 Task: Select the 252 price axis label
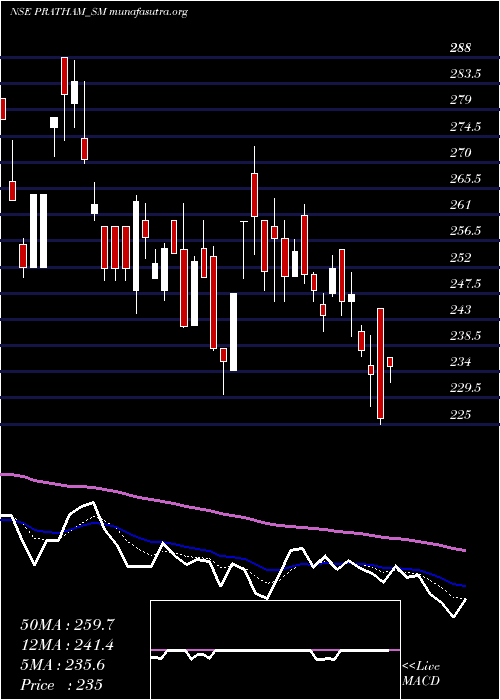(x=460, y=258)
